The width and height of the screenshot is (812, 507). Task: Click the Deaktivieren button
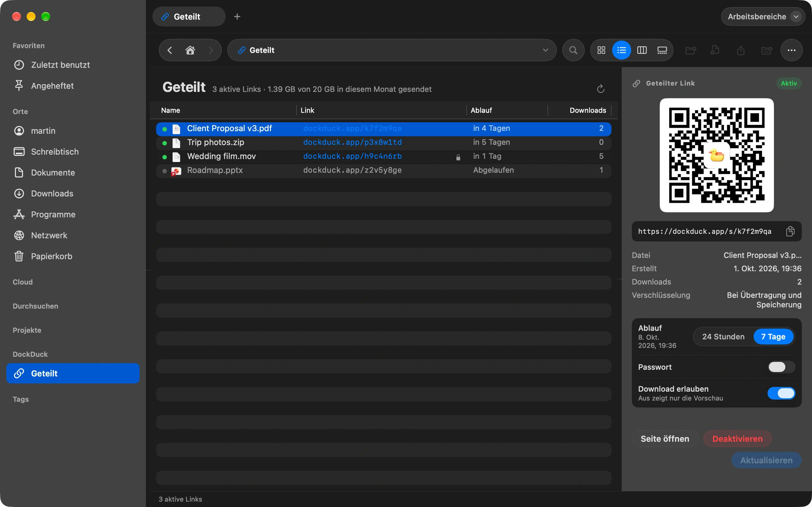point(737,439)
